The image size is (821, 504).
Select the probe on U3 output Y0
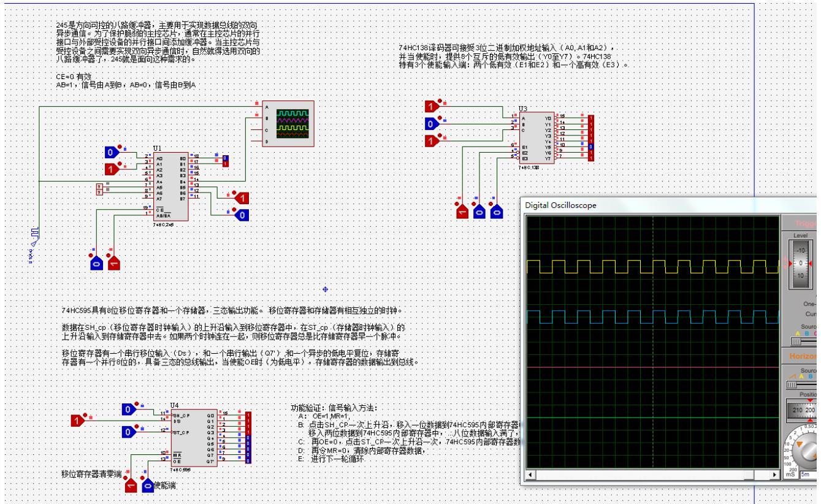click(x=590, y=117)
